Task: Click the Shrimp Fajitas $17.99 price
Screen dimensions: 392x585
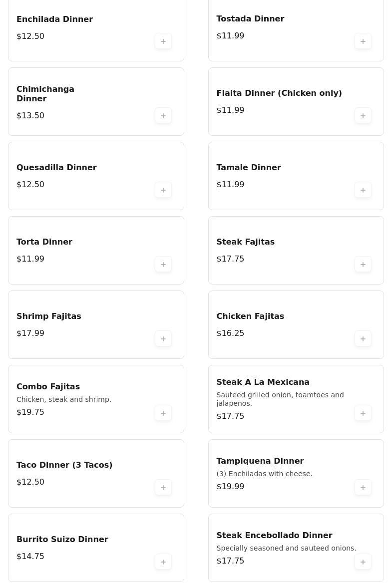Action: (x=30, y=333)
